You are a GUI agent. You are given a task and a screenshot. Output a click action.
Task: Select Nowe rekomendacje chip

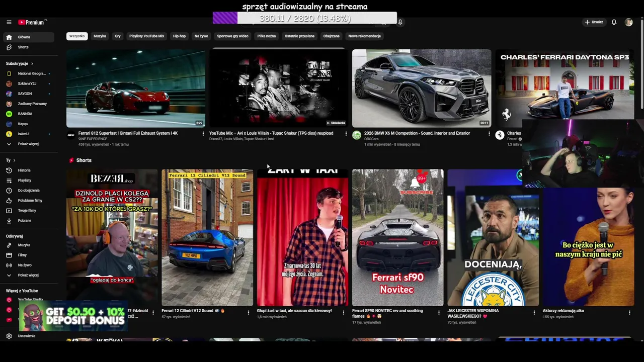tap(364, 36)
